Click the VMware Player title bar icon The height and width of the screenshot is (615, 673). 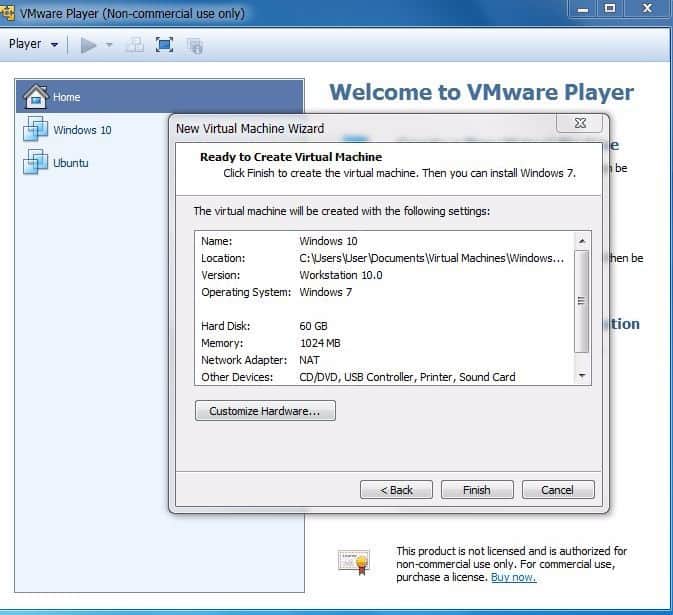coord(7,13)
